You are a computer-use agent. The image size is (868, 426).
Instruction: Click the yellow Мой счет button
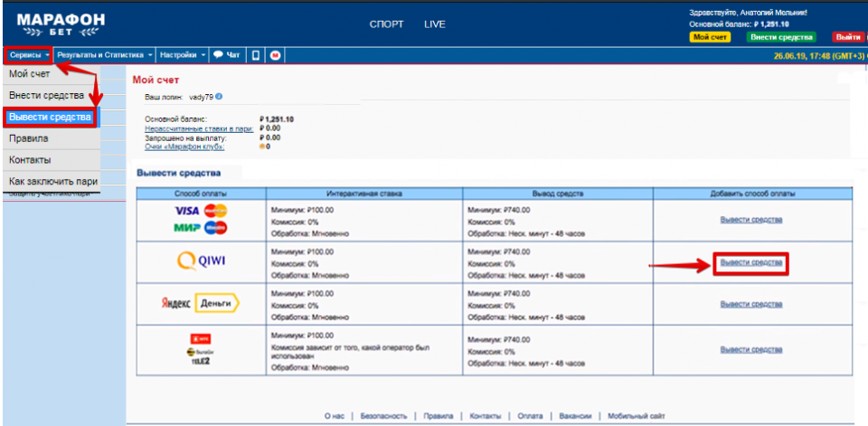pos(710,37)
